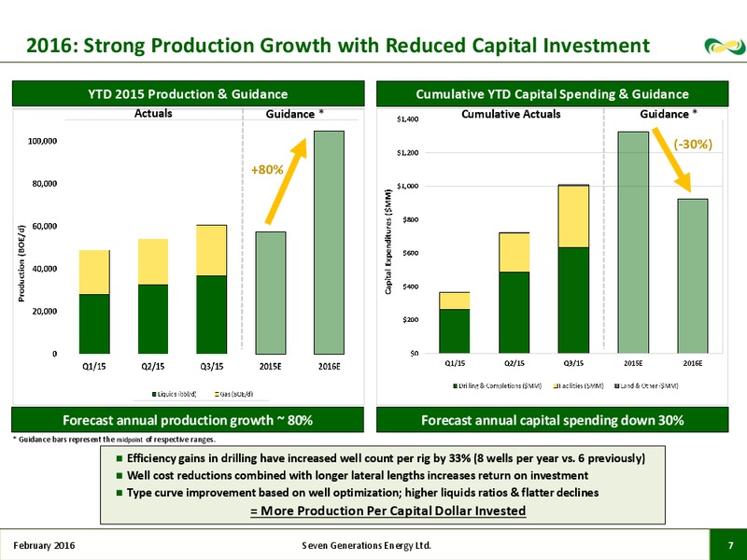Click the yellow facilities segment of the Q3/15 capital bar

click(573, 217)
